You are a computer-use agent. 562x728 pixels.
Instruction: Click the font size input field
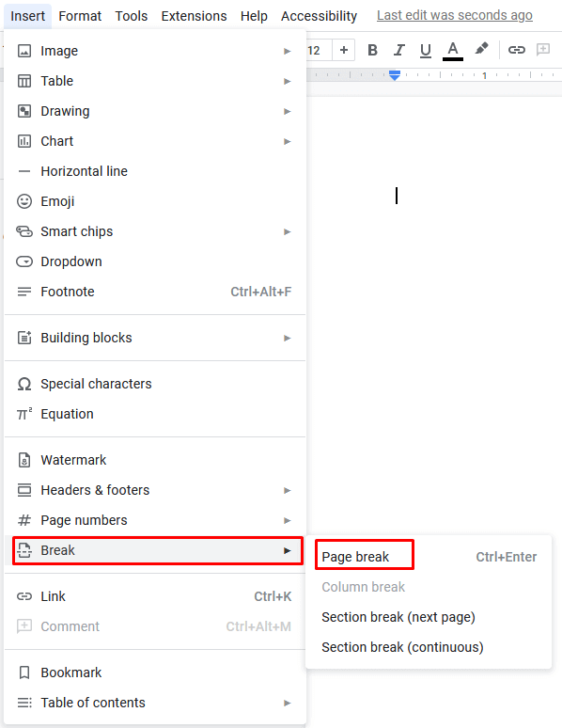coord(319,50)
